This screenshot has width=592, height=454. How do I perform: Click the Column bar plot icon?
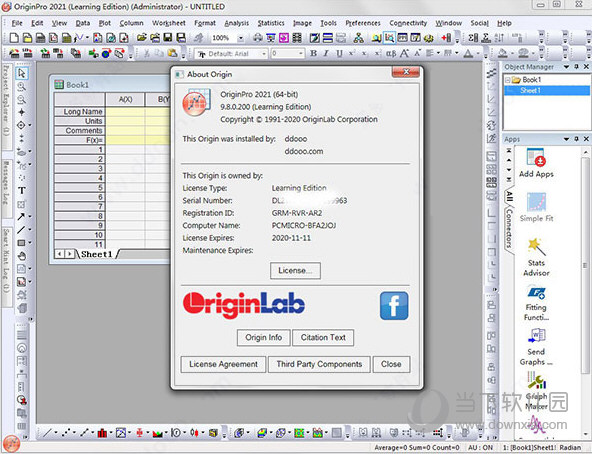(x=102, y=433)
